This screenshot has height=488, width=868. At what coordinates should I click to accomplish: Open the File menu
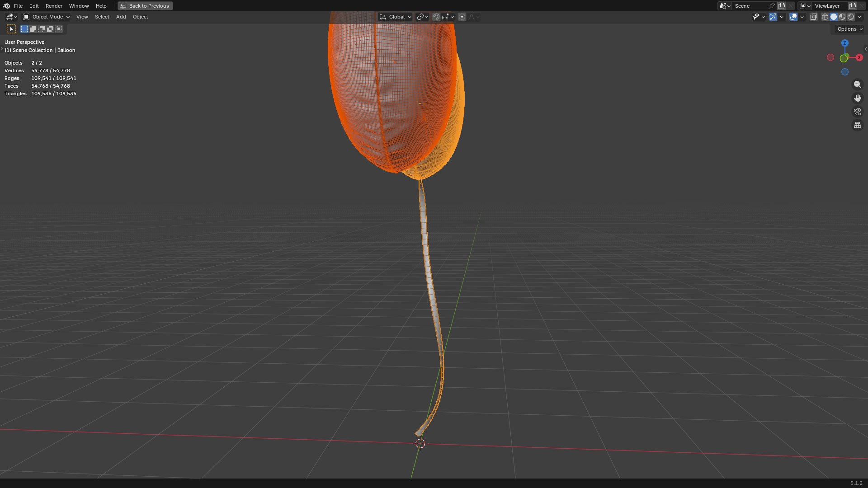[18, 6]
